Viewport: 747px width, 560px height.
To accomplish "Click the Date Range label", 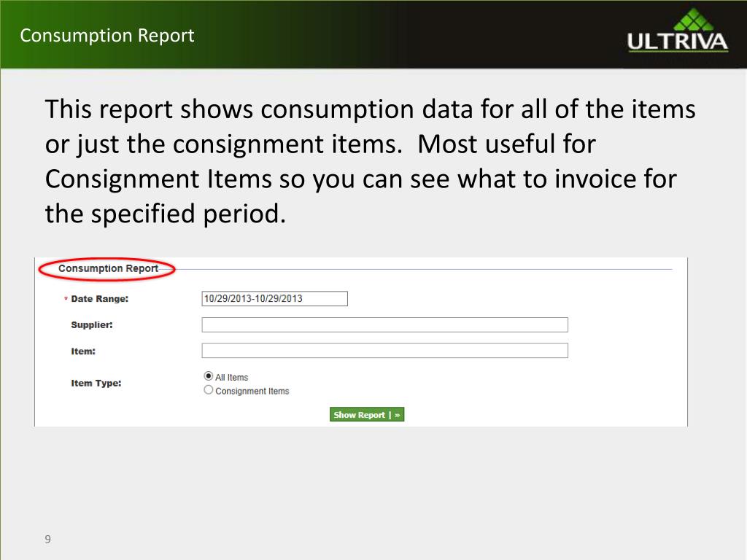I will click(99, 299).
